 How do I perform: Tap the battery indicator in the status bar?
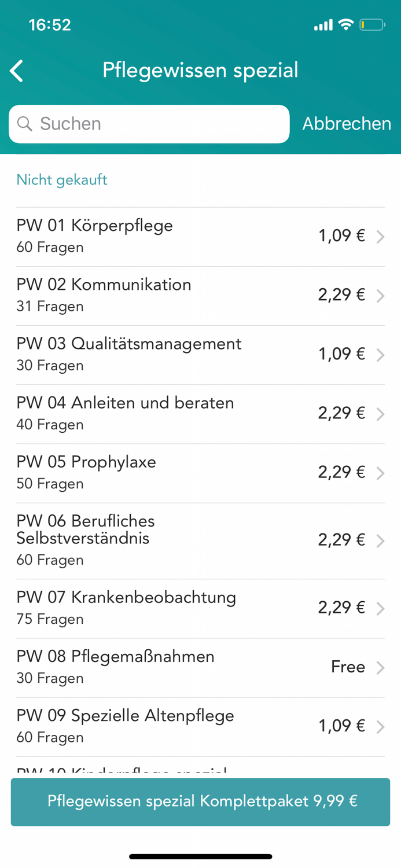click(x=373, y=24)
